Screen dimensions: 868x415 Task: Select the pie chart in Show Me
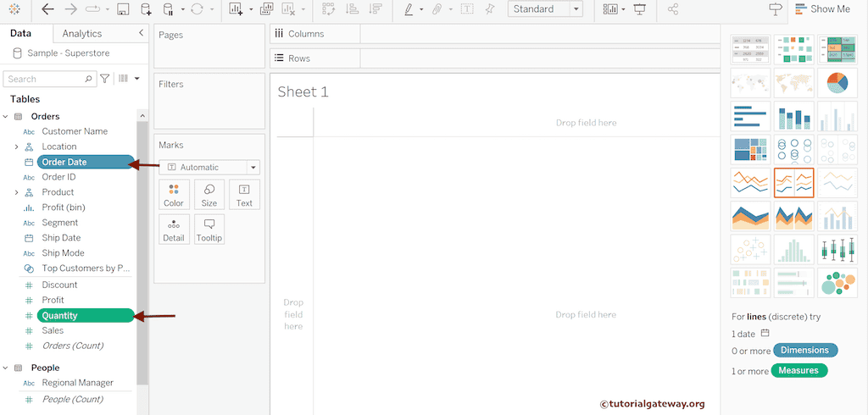click(x=836, y=83)
